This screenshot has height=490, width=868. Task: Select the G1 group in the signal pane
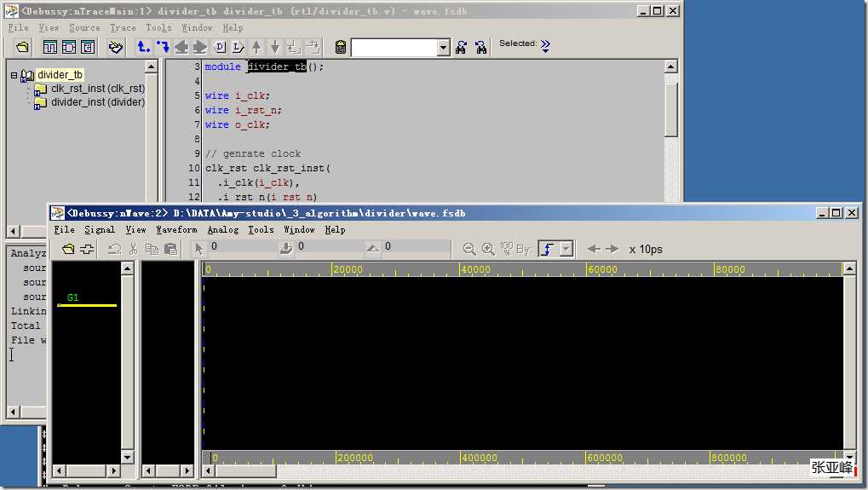tap(72, 297)
